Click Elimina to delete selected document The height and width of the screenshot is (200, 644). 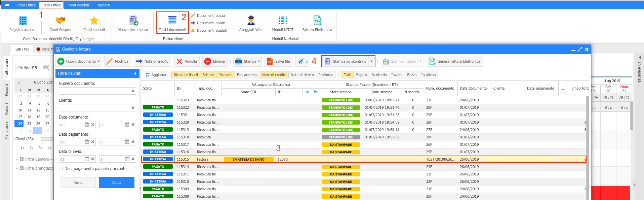click(214, 61)
